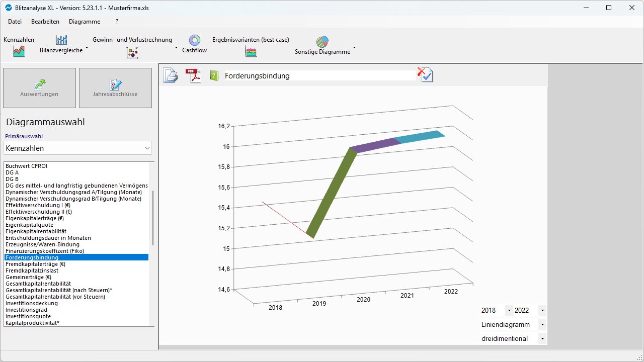Select Effektivverschuldung II (€)

tap(76, 212)
